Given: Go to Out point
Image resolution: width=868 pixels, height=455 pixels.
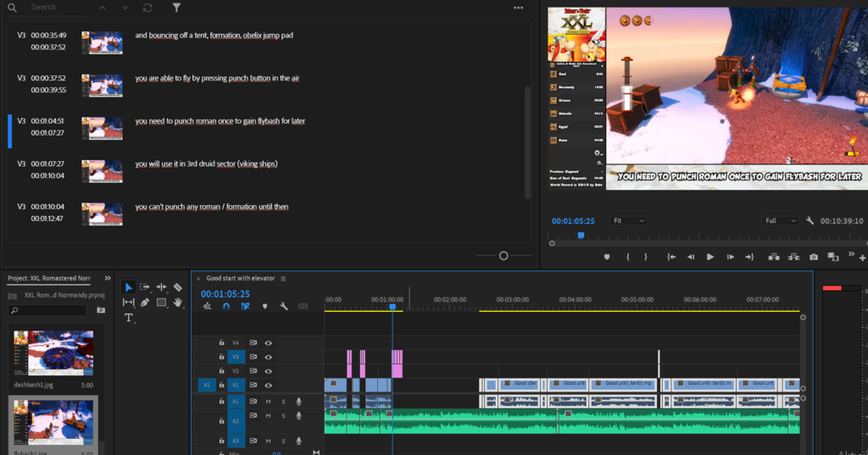Looking at the screenshot, I should coord(749,257).
